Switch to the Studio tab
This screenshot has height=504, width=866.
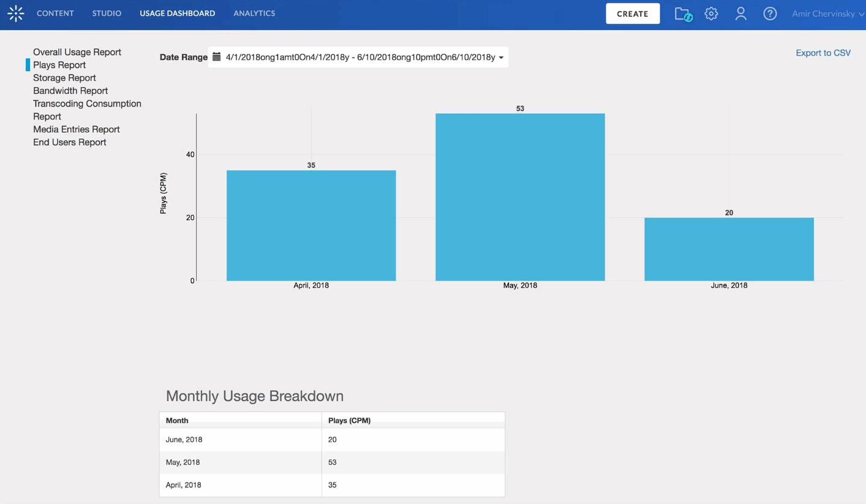107,13
